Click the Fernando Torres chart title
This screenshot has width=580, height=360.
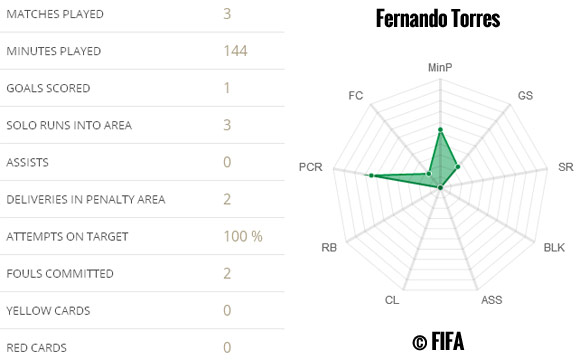tap(438, 18)
